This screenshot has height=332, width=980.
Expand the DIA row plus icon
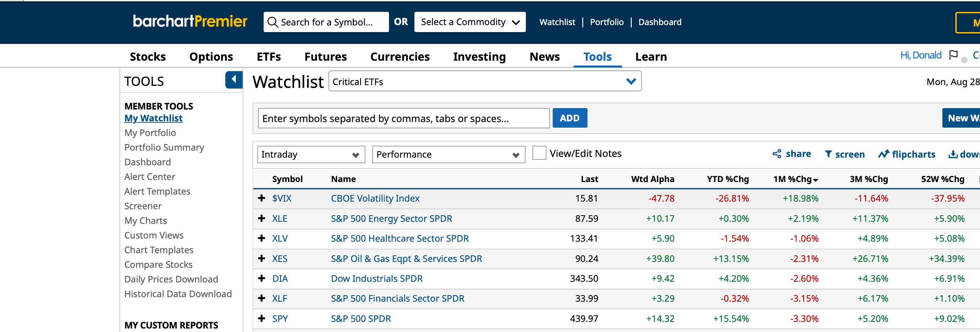261,278
